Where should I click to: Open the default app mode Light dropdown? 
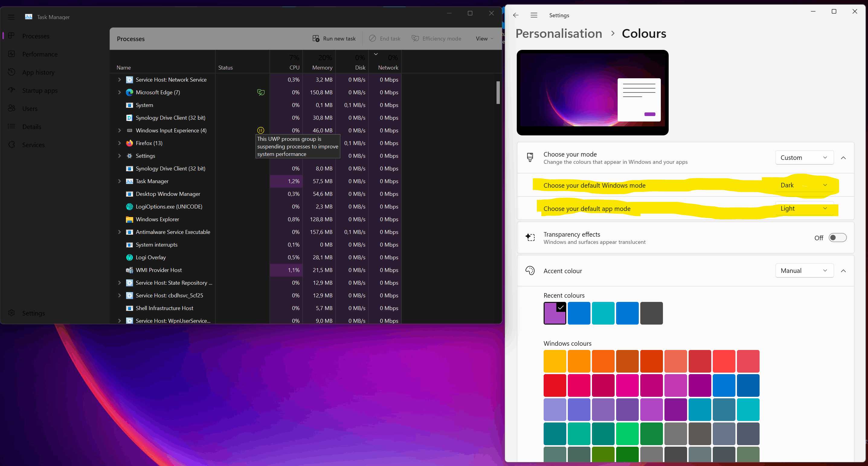point(804,209)
